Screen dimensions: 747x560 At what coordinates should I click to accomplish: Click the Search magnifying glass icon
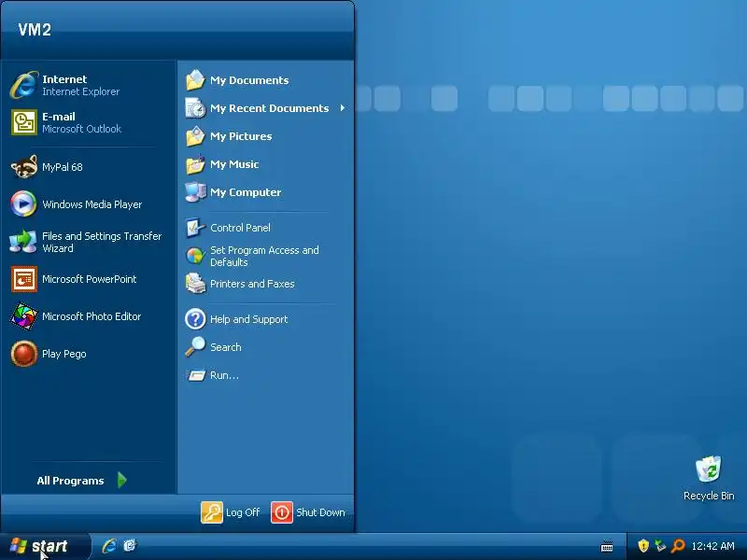click(x=195, y=347)
